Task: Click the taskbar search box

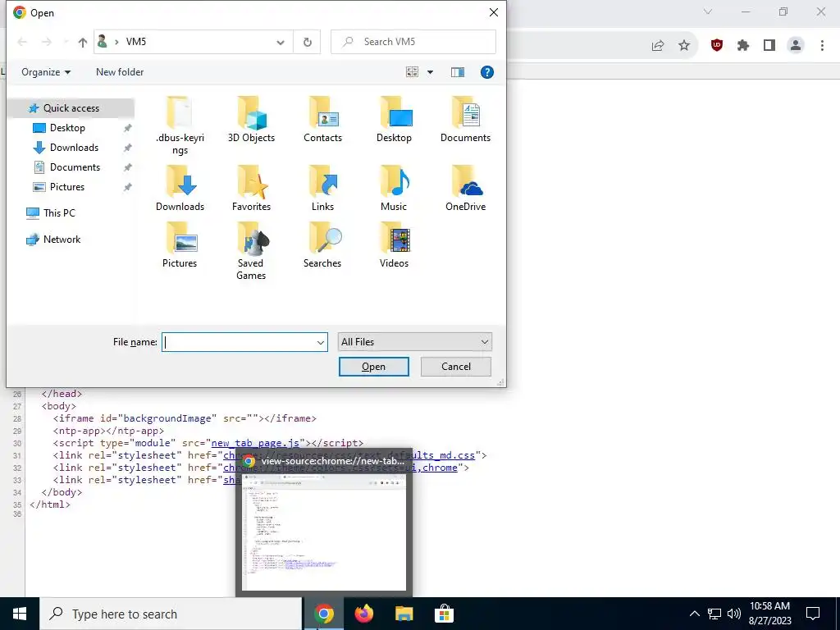Action: [x=171, y=614]
